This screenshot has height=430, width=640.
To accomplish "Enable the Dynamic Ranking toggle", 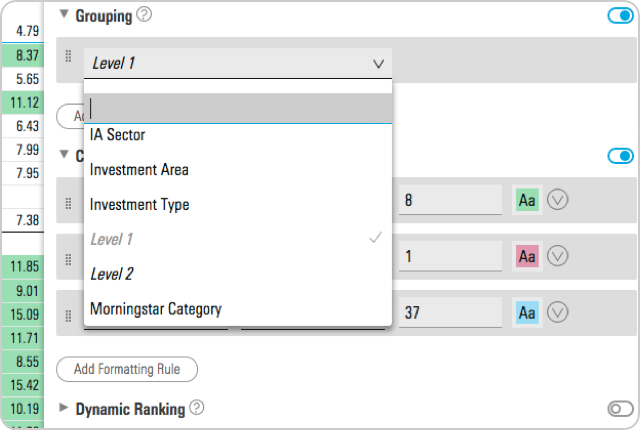I will click(620, 408).
